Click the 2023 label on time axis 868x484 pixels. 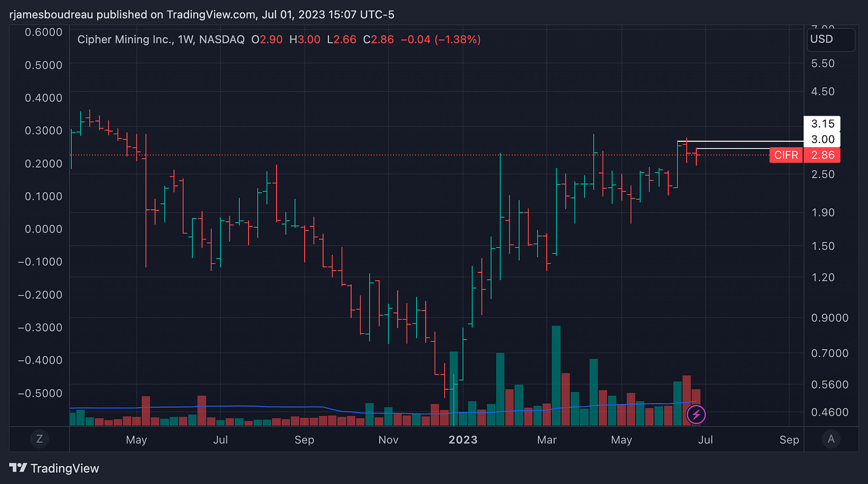point(463,440)
